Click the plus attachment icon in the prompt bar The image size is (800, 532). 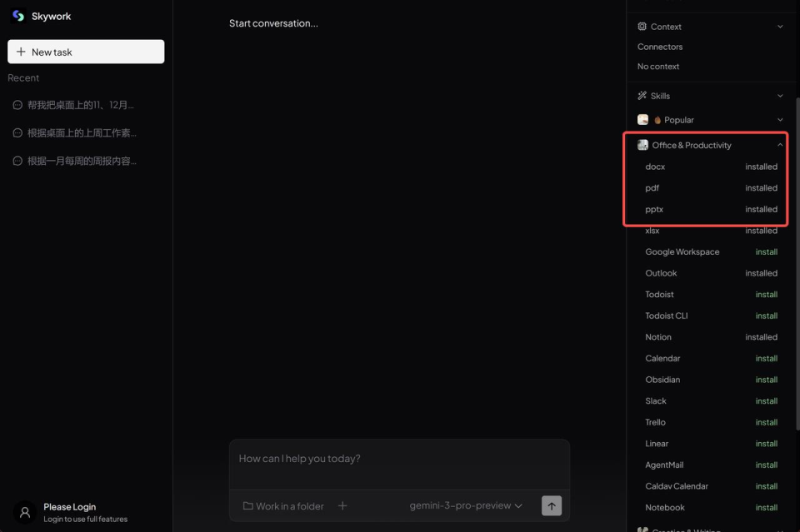[x=342, y=505]
